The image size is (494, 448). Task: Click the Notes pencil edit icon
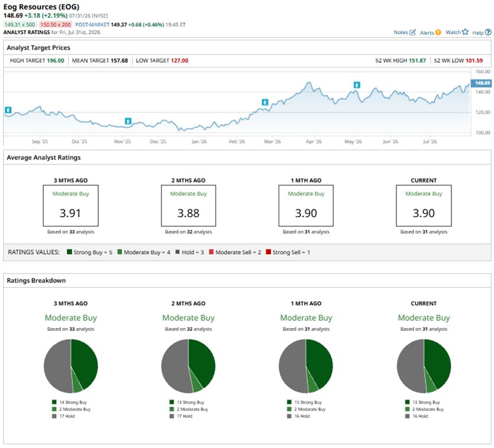pos(412,32)
